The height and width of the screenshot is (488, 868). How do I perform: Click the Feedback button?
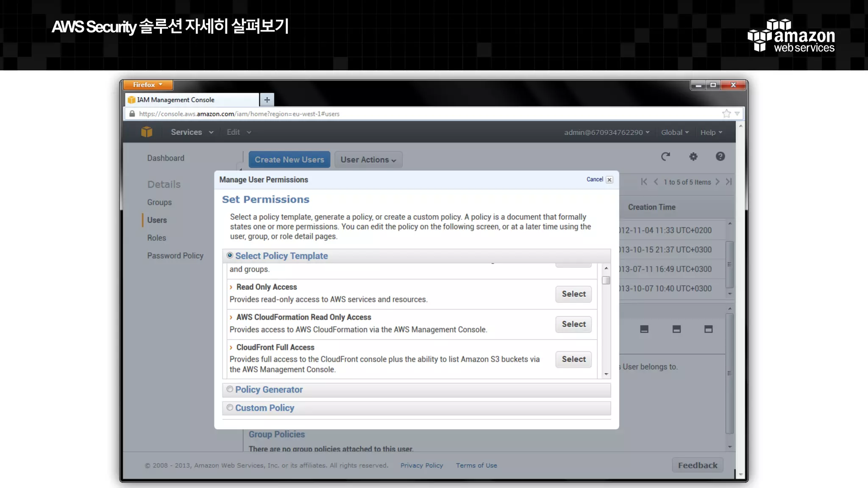(x=698, y=466)
